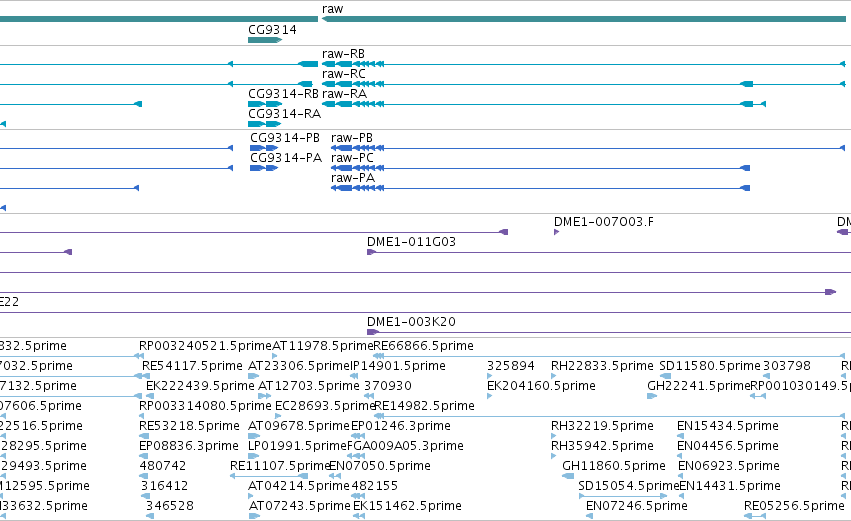Click the EN04456.5prime EST label
This screenshot has width=851, height=521.
click(728, 447)
